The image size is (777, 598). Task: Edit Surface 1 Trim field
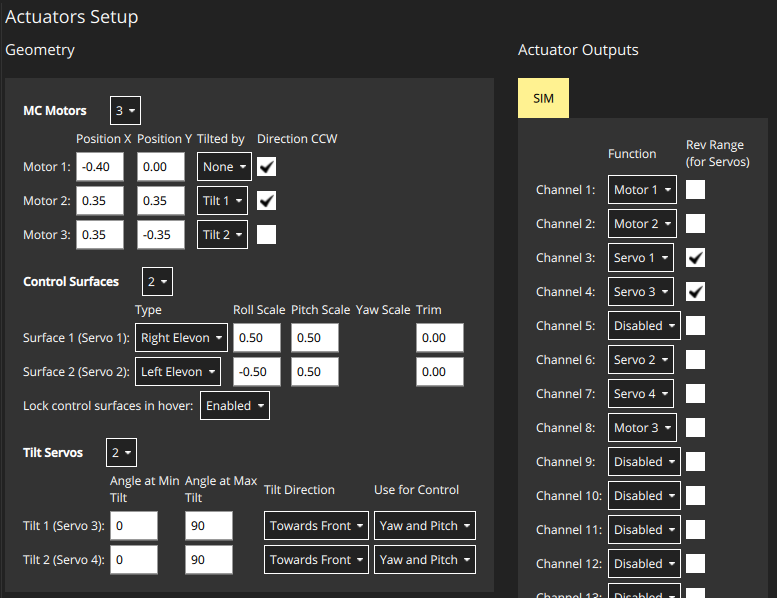440,337
